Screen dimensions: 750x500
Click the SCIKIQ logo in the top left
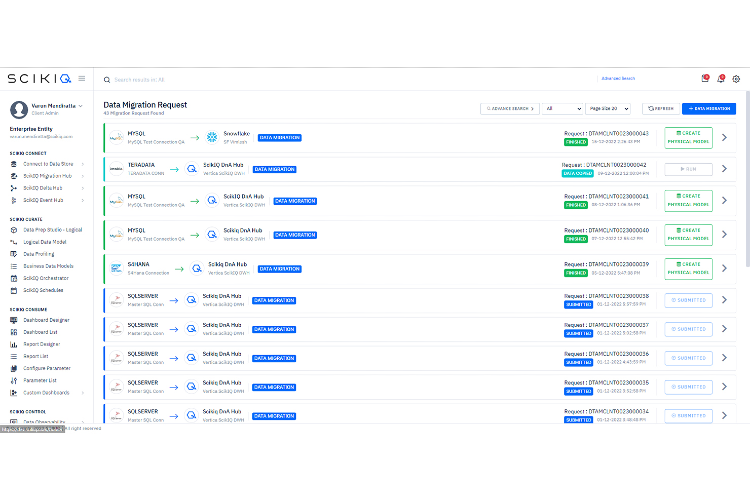pyautogui.click(x=39, y=78)
